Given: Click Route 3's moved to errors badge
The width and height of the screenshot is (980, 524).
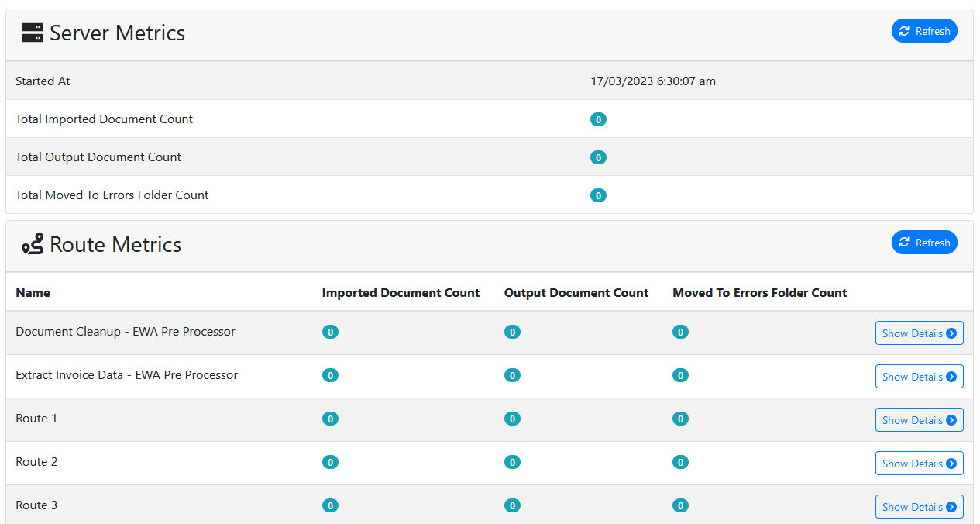Looking at the screenshot, I should (x=680, y=505).
